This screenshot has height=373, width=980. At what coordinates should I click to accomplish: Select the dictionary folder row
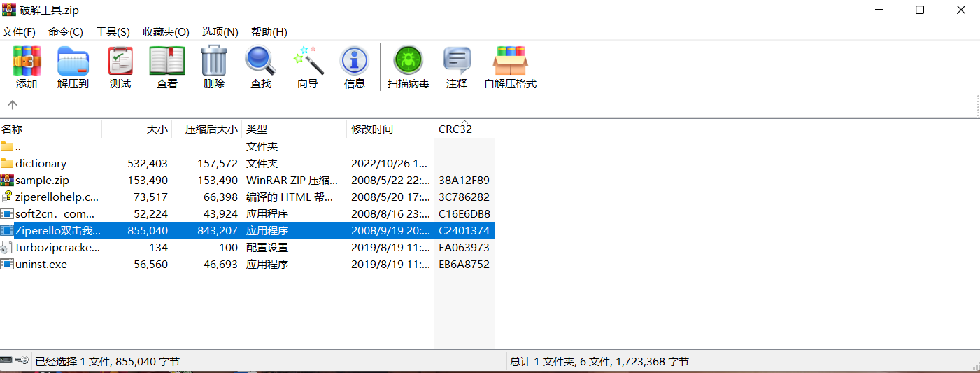(248, 163)
